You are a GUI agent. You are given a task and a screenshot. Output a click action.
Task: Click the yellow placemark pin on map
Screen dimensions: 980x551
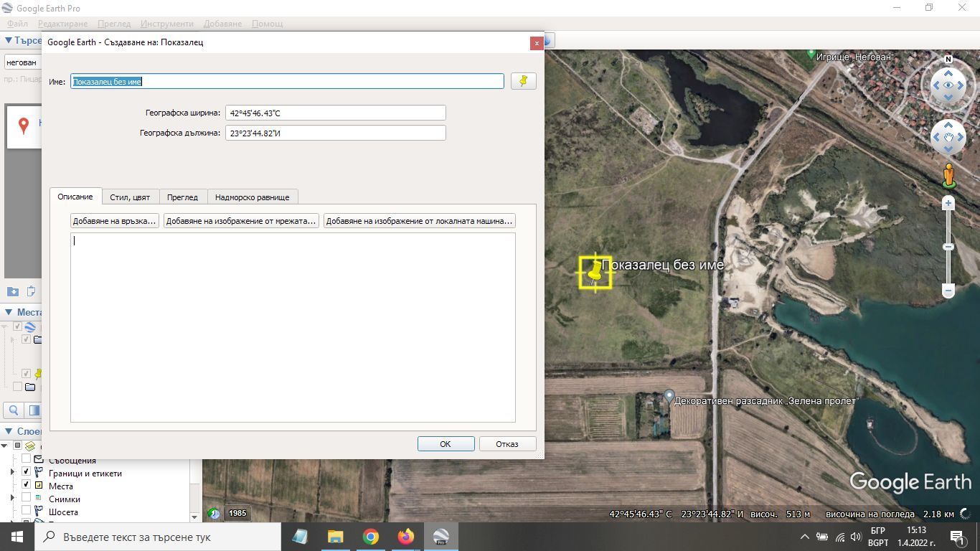[595, 272]
